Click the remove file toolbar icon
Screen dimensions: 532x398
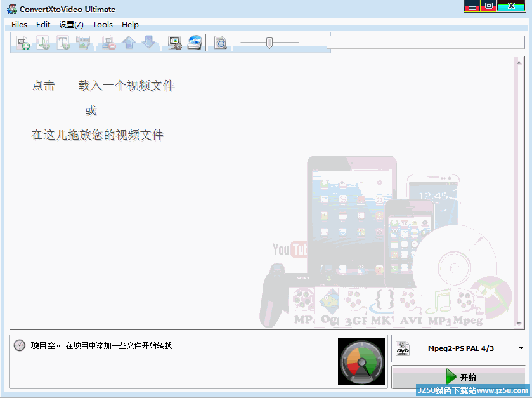click(x=109, y=43)
